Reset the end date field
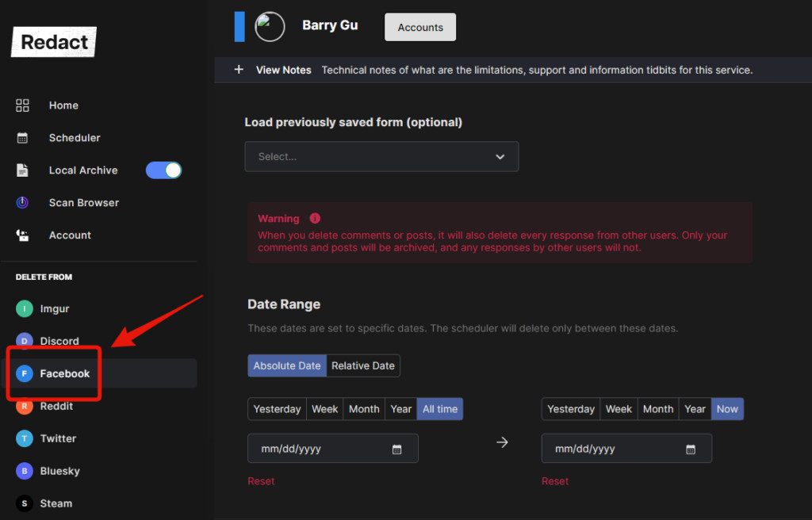 (555, 481)
